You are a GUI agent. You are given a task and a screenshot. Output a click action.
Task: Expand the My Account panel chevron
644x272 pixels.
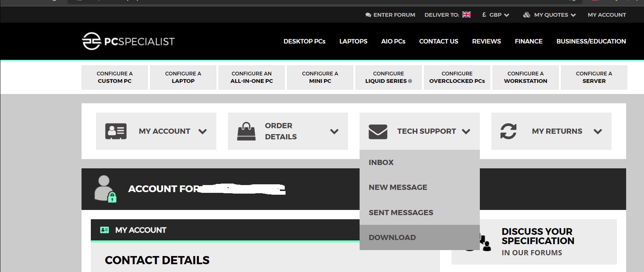pos(203,131)
